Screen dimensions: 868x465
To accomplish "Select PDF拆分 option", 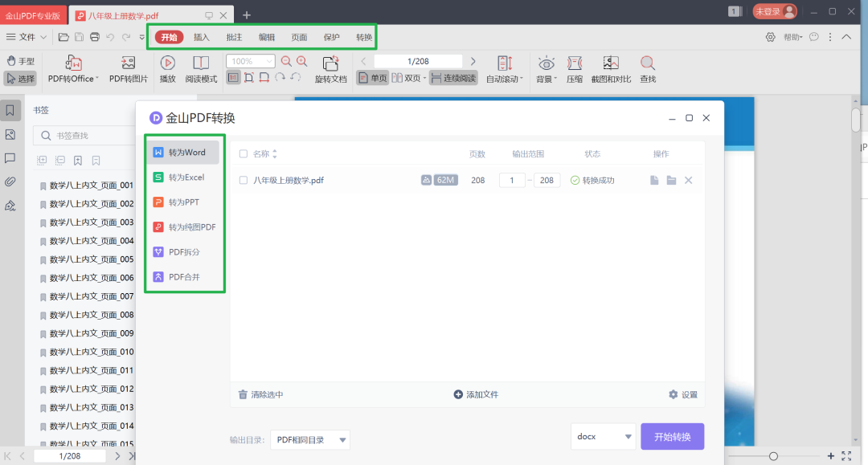I will 183,251.
